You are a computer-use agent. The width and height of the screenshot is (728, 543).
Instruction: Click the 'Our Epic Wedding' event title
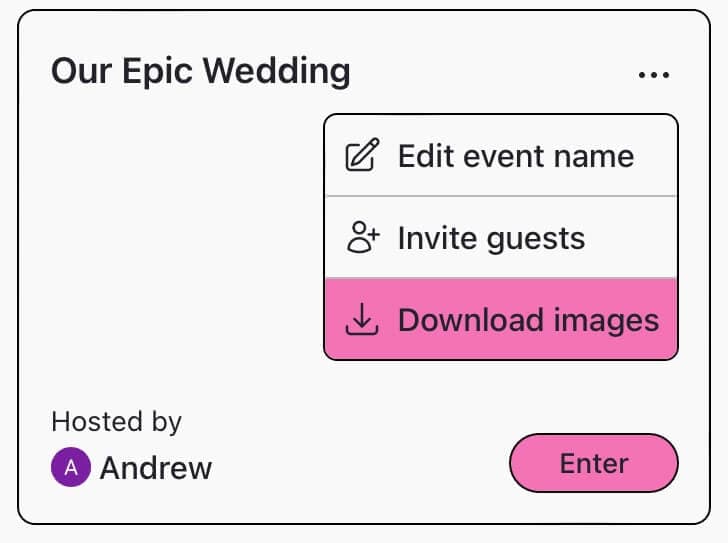201,72
